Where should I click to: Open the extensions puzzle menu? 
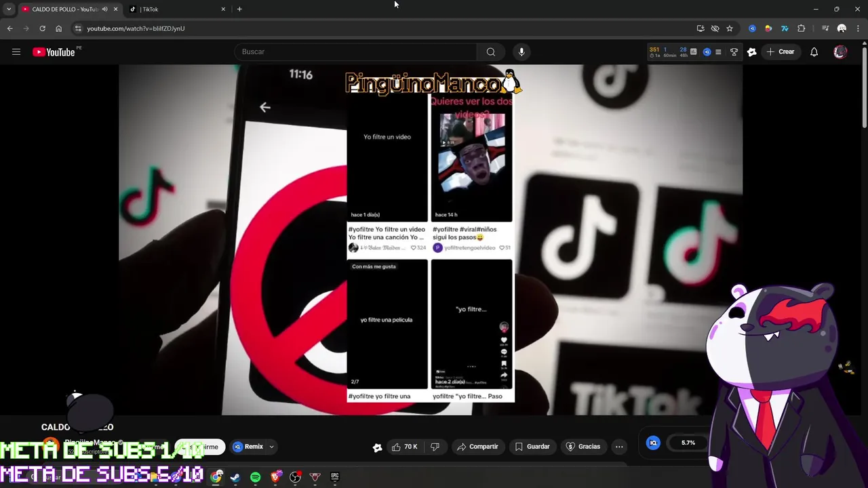[x=802, y=28]
